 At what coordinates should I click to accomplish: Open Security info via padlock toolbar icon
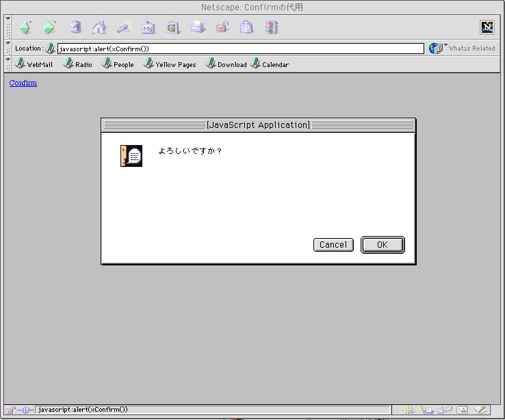222,27
